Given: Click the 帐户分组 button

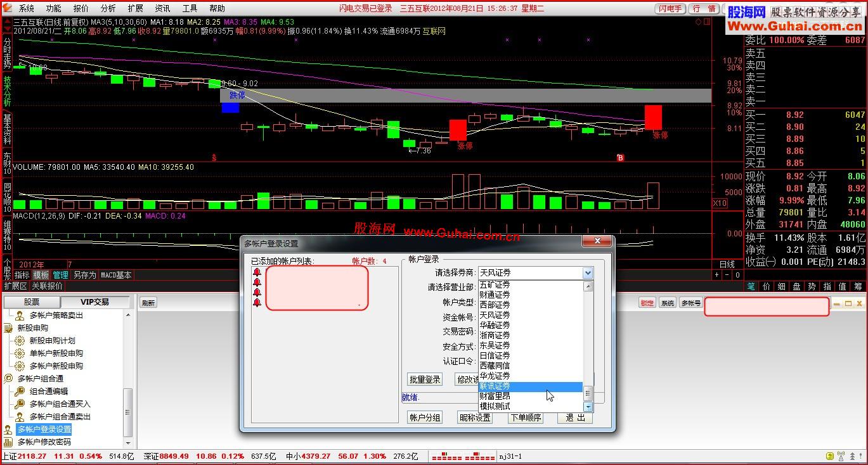Looking at the screenshot, I should click(425, 417).
